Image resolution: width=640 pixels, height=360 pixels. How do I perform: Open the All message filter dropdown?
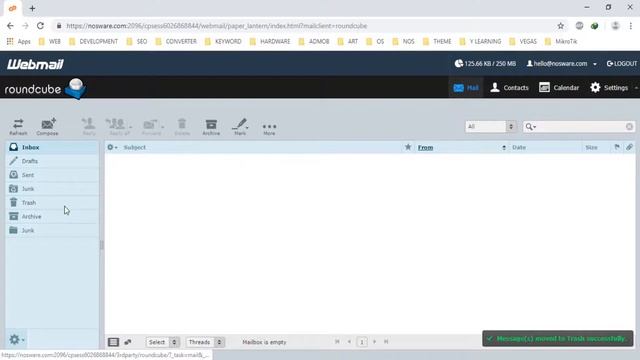tap(491, 127)
